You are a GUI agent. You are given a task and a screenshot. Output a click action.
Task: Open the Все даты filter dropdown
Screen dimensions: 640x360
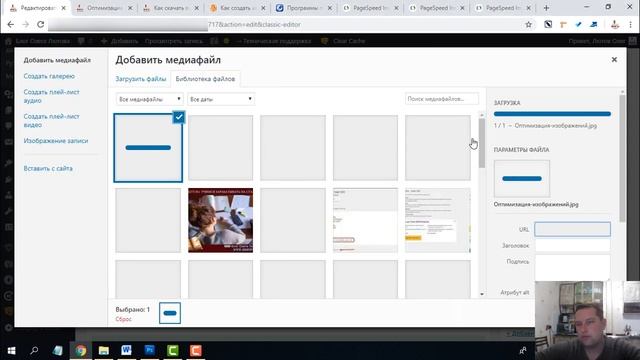click(x=221, y=99)
